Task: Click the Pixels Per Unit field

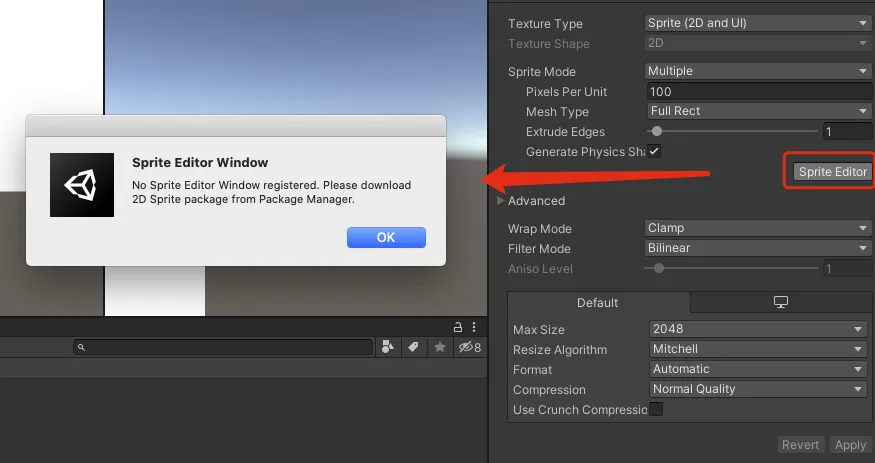Action: (x=759, y=91)
